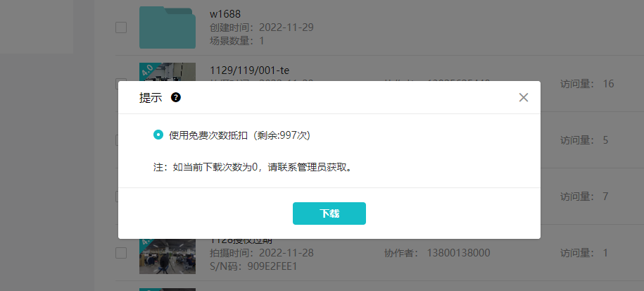This screenshot has height=291, width=644.
Task: Click the 1129/119/001-te scene title
Action: click(249, 70)
